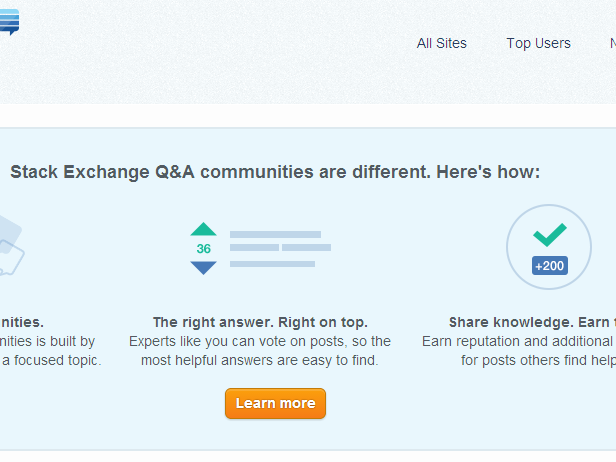This screenshot has width=616, height=462.
Task: Click the green upvote arrow
Action: click(203, 229)
